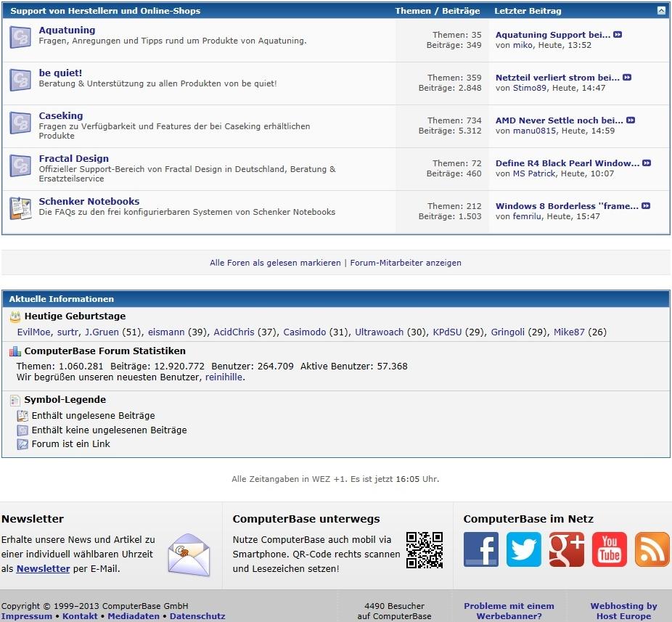672x622 pixels.
Task: Click the birthday cake icon
Action: pyautogui.click(x=15, y=316)
